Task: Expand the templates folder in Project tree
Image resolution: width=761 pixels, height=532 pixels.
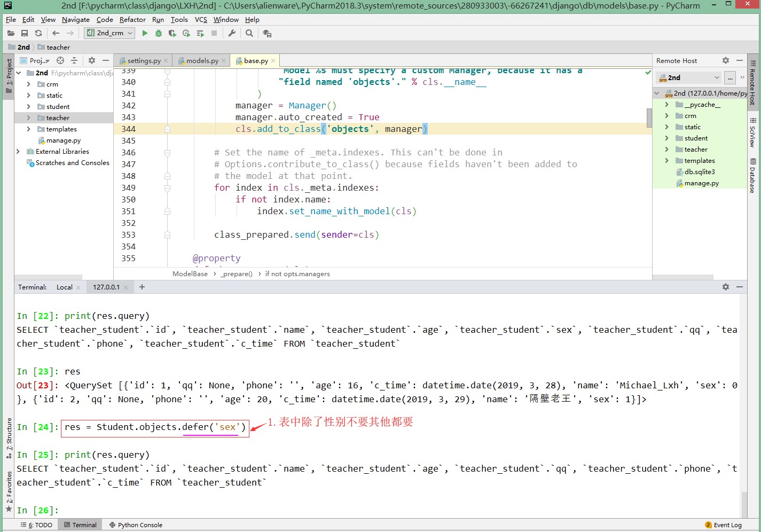Action: tap(28, 129)
